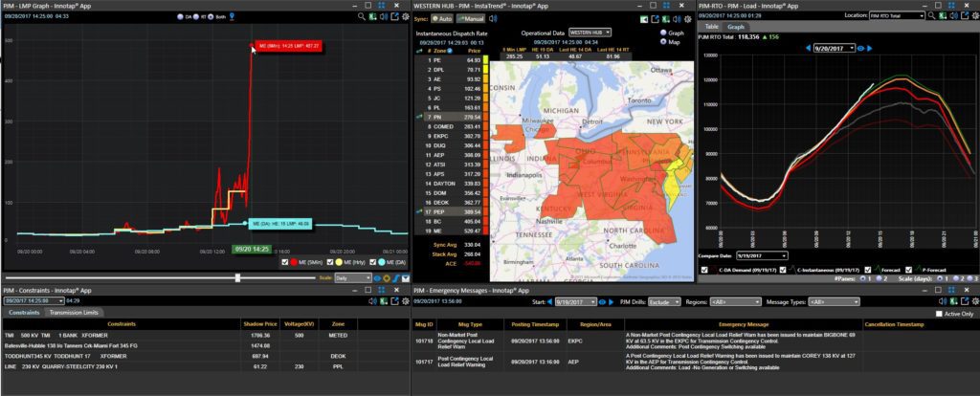The image size is (980, 396).
Task: Click the time slider handle below LMP graph
Action: [237, 277]
